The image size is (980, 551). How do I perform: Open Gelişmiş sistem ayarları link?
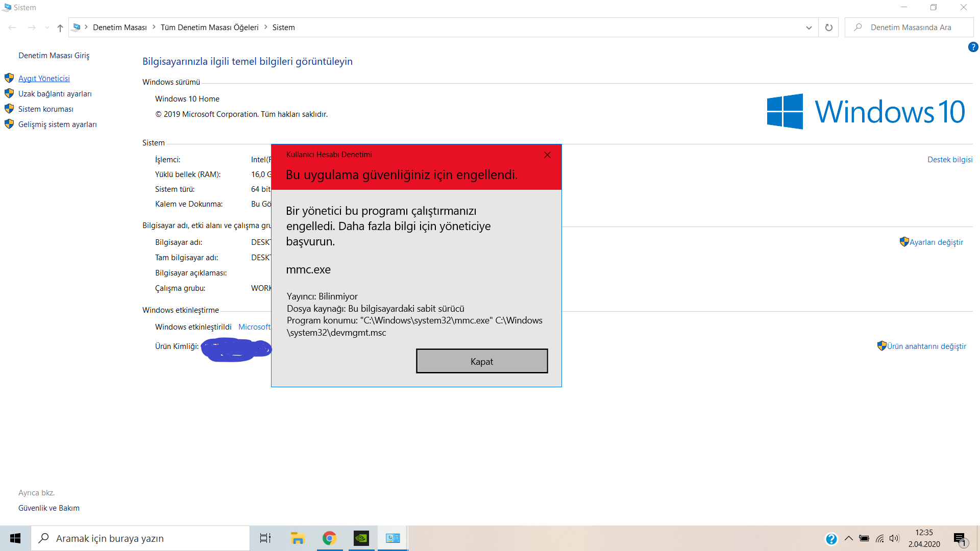(x=57, y=124)
